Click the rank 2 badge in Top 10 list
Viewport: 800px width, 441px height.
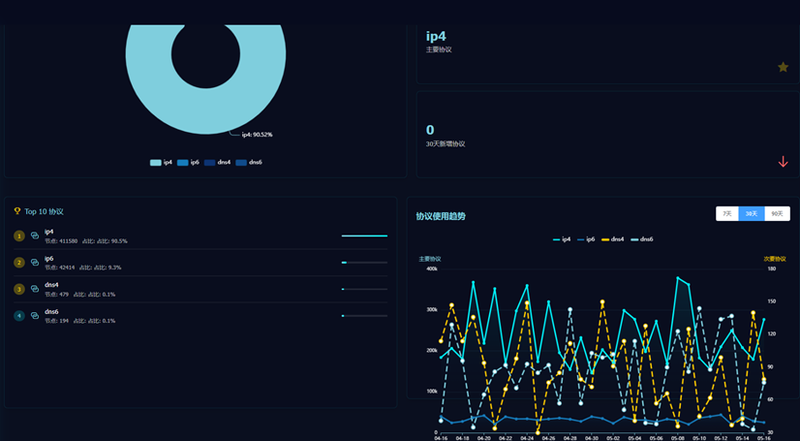click(x=19, y=262)
